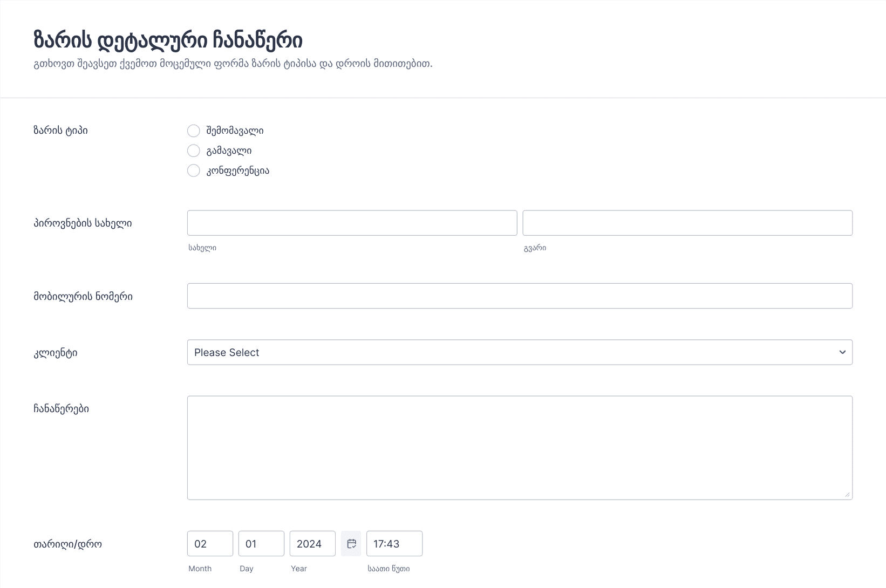Click the ზარის ტიპი field label
The width and height of the screenshot is (886, 588).
60,131
